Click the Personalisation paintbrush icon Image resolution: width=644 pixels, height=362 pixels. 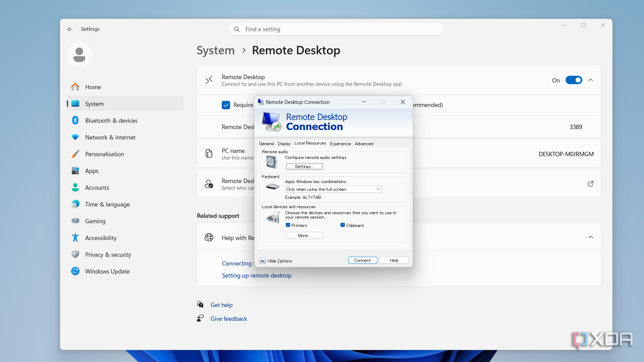coord(75,154)
